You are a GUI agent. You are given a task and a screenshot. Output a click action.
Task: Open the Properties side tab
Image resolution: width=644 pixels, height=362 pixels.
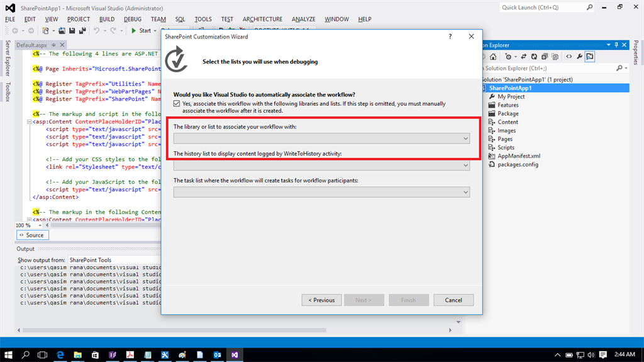[x=636, y=52]
